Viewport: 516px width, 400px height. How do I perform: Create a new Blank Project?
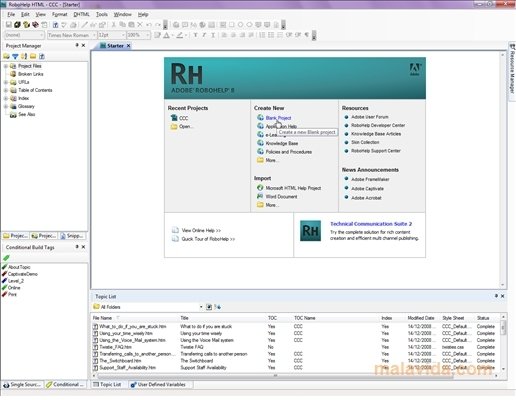pos(278,118)
